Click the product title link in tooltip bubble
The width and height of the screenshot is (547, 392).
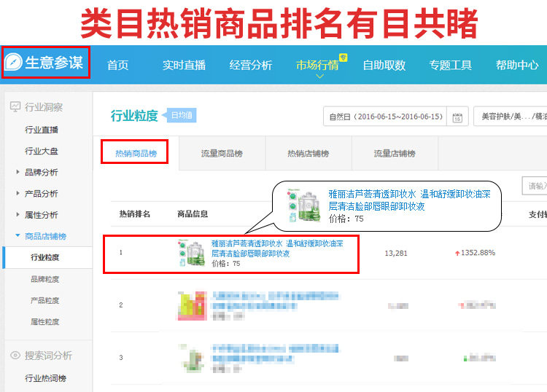pyautogui.click(x=410, y=200)
